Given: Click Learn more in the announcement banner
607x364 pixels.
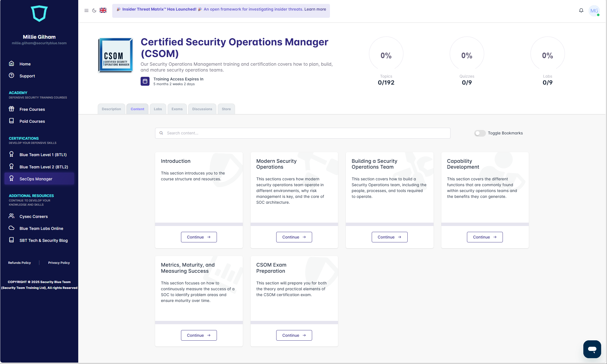Looking at the screenshot, I should pos(315,9).
